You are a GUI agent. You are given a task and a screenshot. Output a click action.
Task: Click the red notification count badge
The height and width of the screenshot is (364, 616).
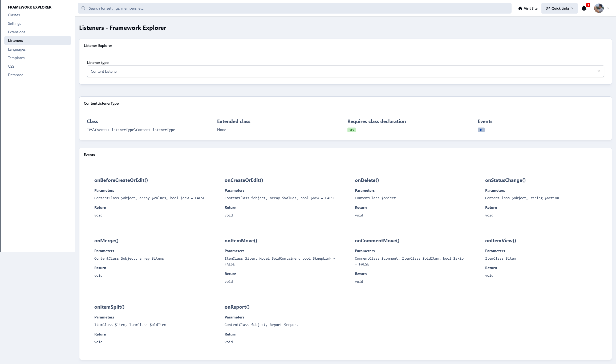588,5
